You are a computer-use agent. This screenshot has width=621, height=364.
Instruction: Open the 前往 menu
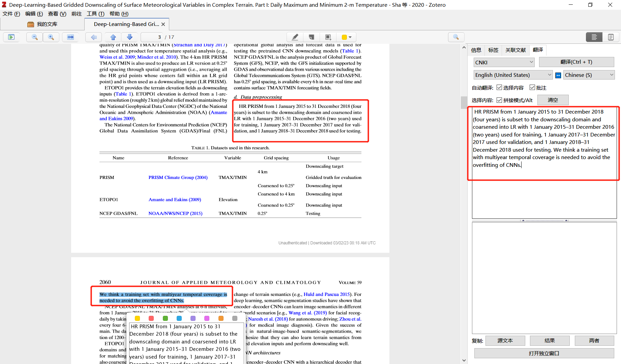tap(77, 14)
